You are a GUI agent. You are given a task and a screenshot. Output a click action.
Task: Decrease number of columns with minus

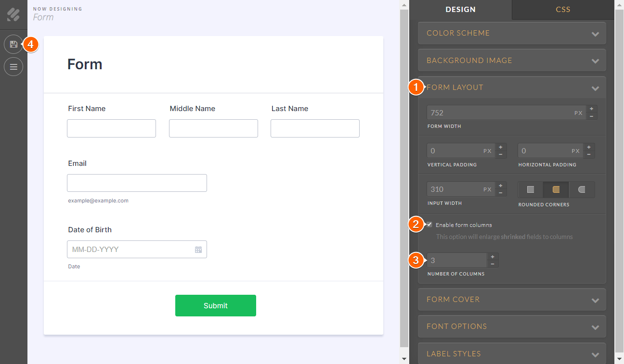[x=493, y=264]
